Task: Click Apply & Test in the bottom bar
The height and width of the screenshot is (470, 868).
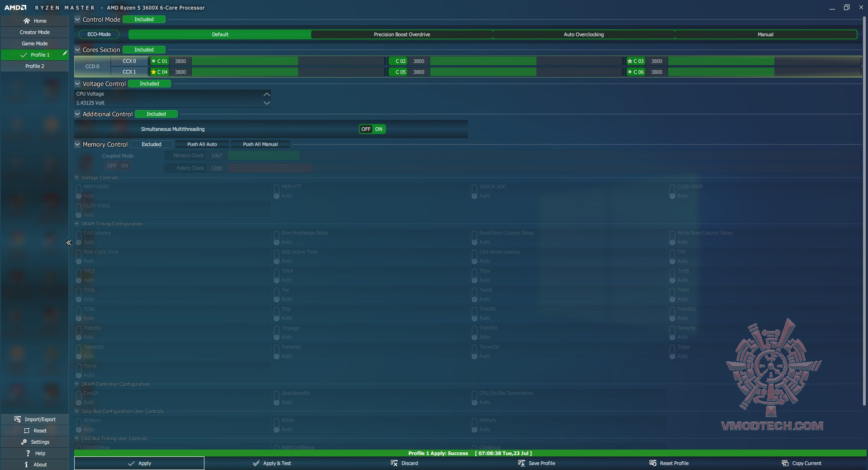Action: pyautogui.click(x=272, y=463)
